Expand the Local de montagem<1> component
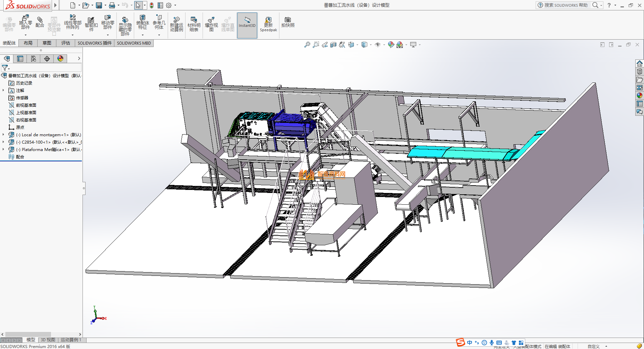The width and height of the screenshot is (644, 349). point(3,135)
